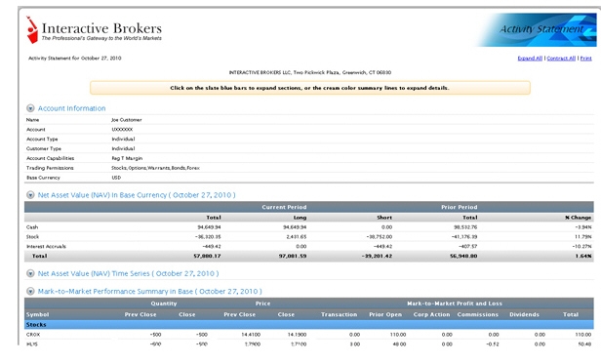Screen dimensions: 601x364
Task: Click the Stocks blue category bar
Action: (x=309, y=325)
